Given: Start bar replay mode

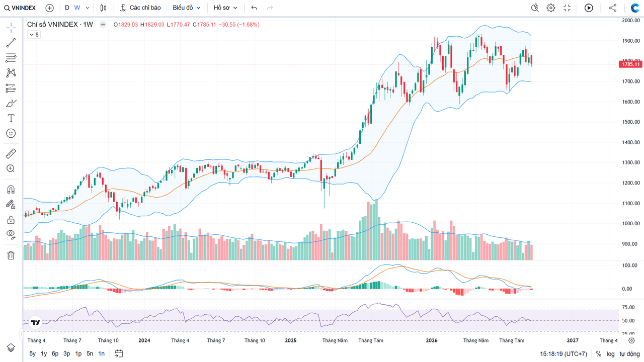Looking at the screenshot, I should click(589, 8).
